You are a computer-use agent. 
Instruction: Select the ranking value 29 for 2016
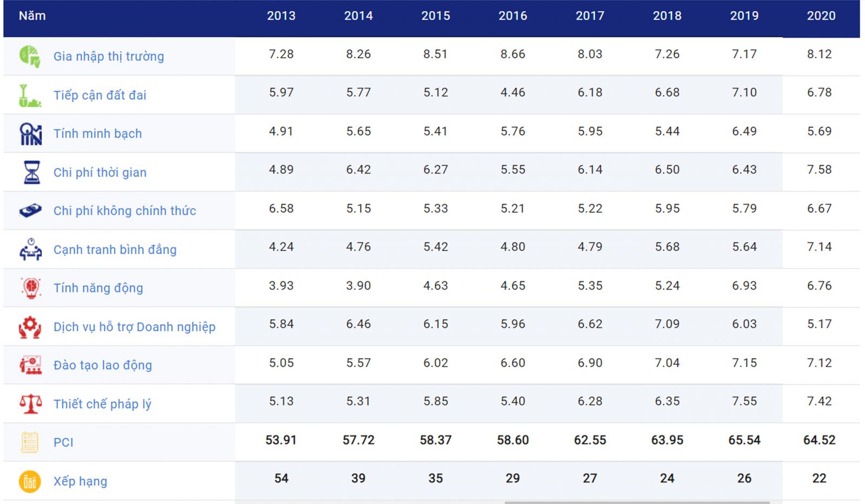(x=513, y=479)
